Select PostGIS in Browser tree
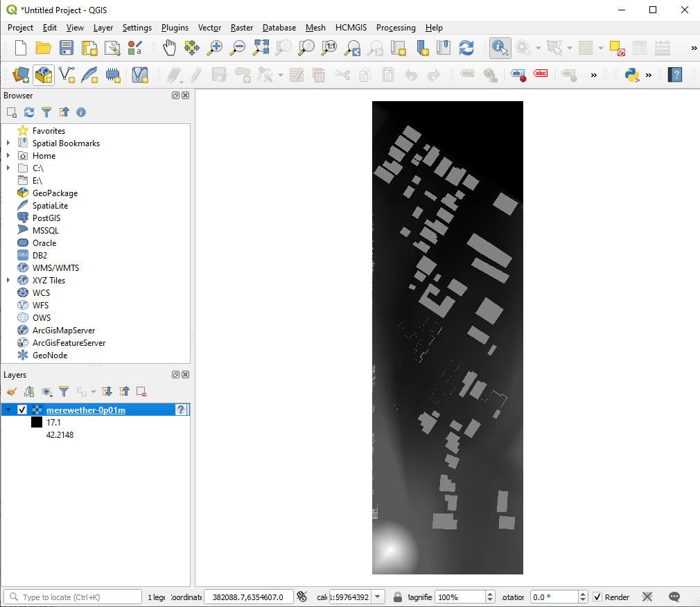Image resolution: width=700 pixels, height=607 pixels. [x=46, y=218]
